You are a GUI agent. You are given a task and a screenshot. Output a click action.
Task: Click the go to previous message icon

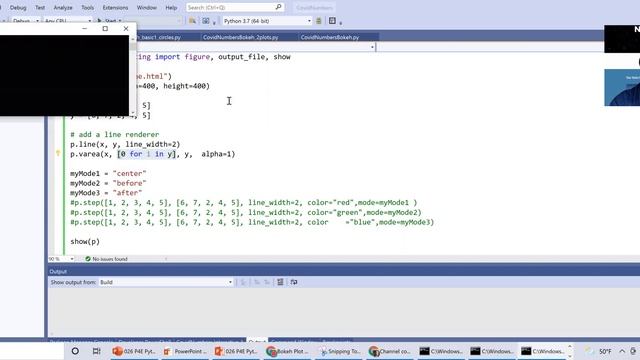[257, 282]
